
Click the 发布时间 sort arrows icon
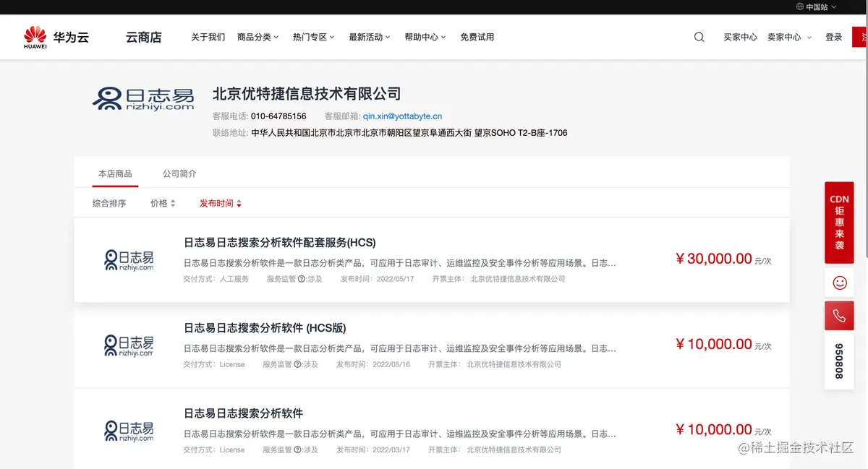coord(239,204)
